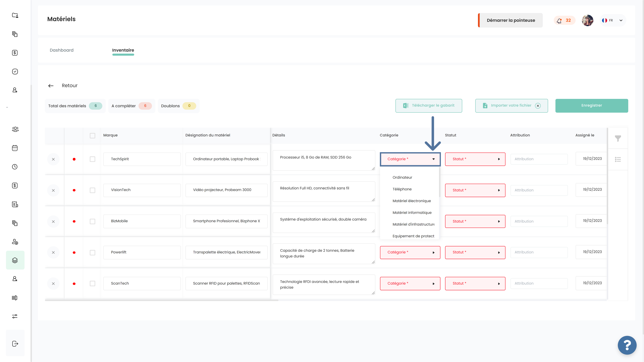Open the user profile avatar
The width and height of the screenshot is (644, 362).
coord(588,20)
